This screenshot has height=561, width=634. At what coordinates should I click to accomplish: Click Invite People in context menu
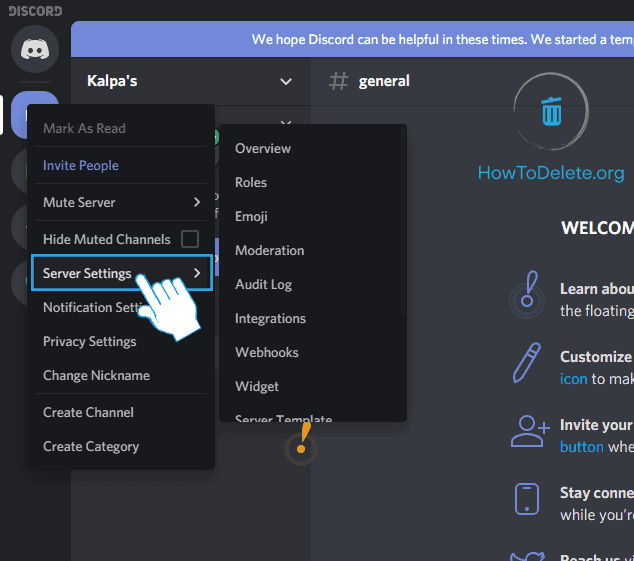[x=81, y=165]
